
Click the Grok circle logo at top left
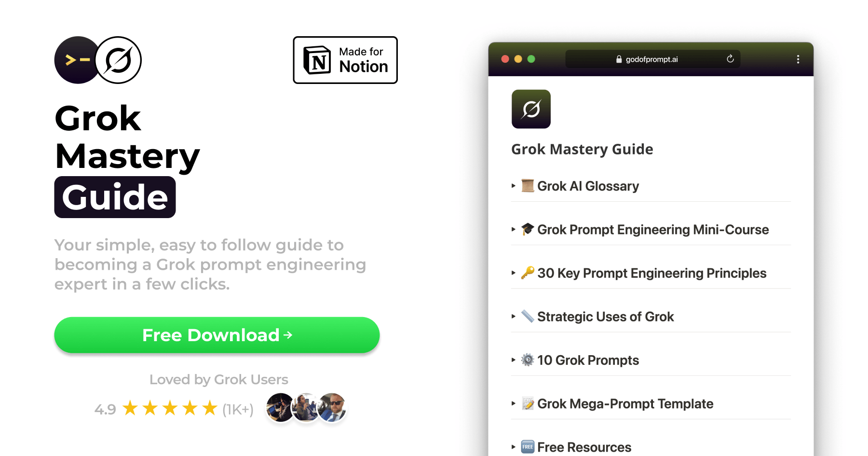click(x=118, y=60)
